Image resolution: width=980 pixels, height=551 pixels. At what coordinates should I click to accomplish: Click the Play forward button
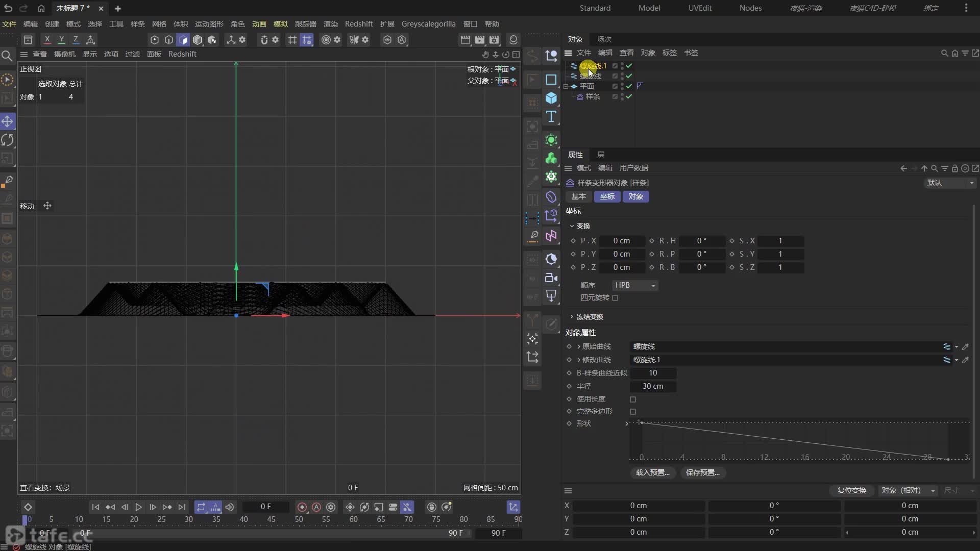[x=138, y=507]
